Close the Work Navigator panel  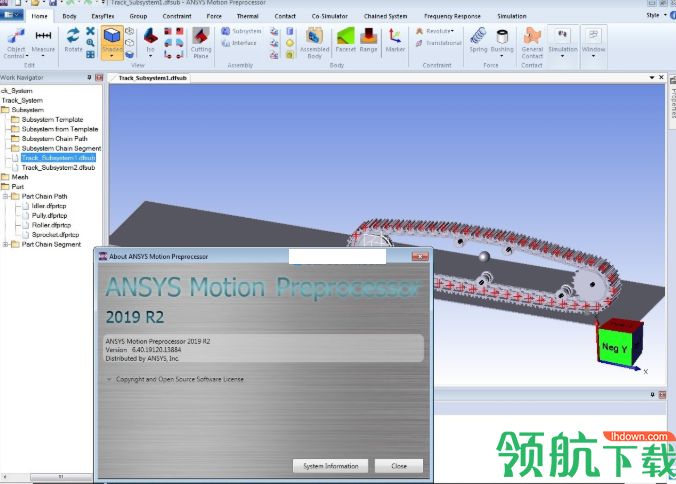99,78
